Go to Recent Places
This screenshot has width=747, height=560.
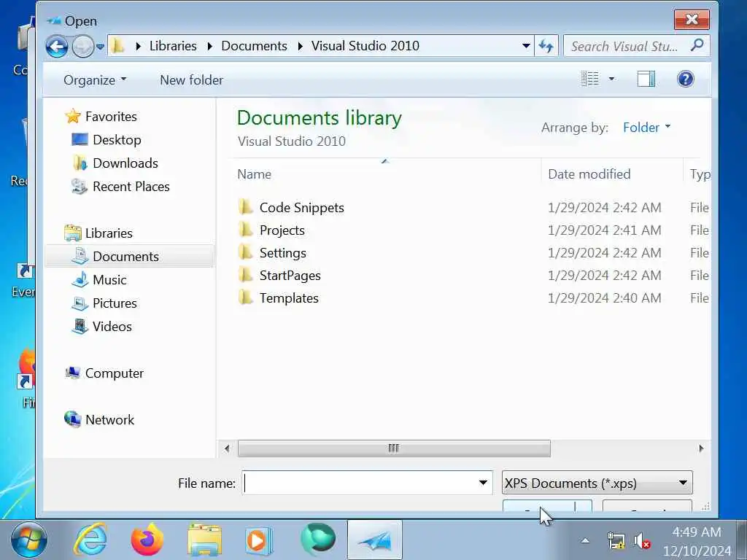(x=131, y=186)
